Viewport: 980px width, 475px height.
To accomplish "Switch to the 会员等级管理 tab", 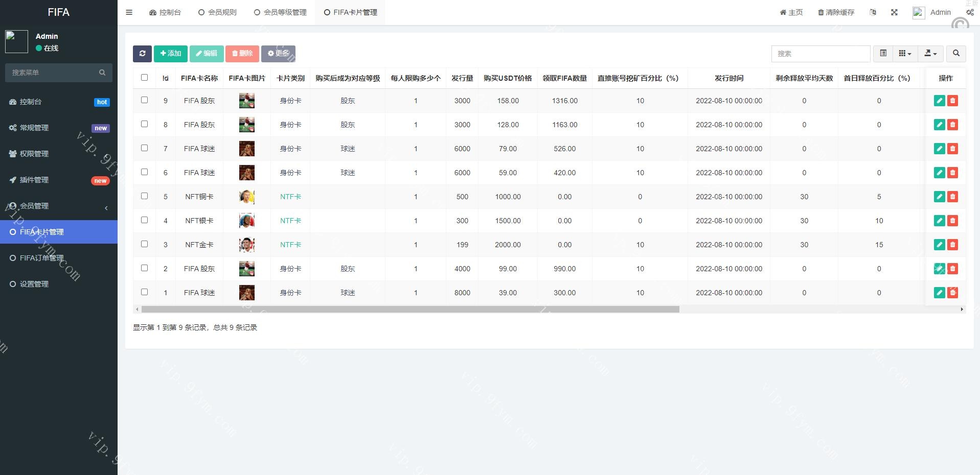I will click(280, 12).
